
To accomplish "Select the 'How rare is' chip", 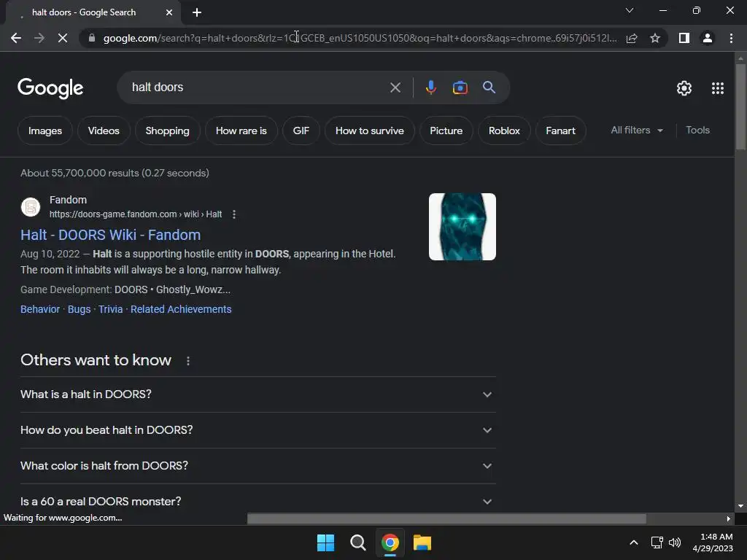I will point(241,131).
